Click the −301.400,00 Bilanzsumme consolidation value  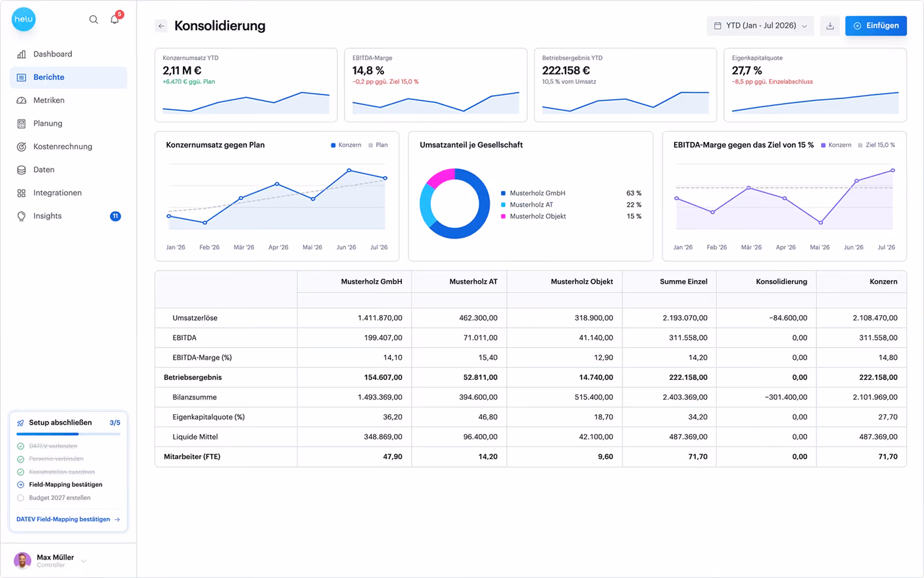(x=786, y=397)
